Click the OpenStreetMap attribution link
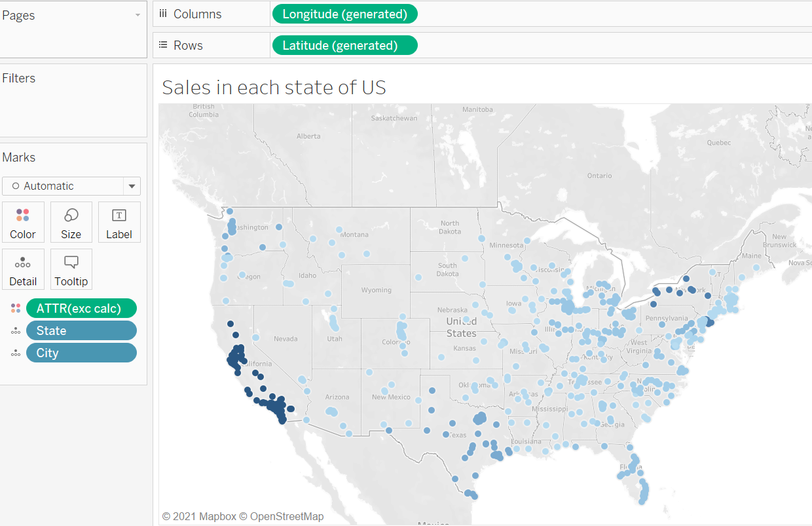Viewport: 812px width, 526px height. coord(286,516)
